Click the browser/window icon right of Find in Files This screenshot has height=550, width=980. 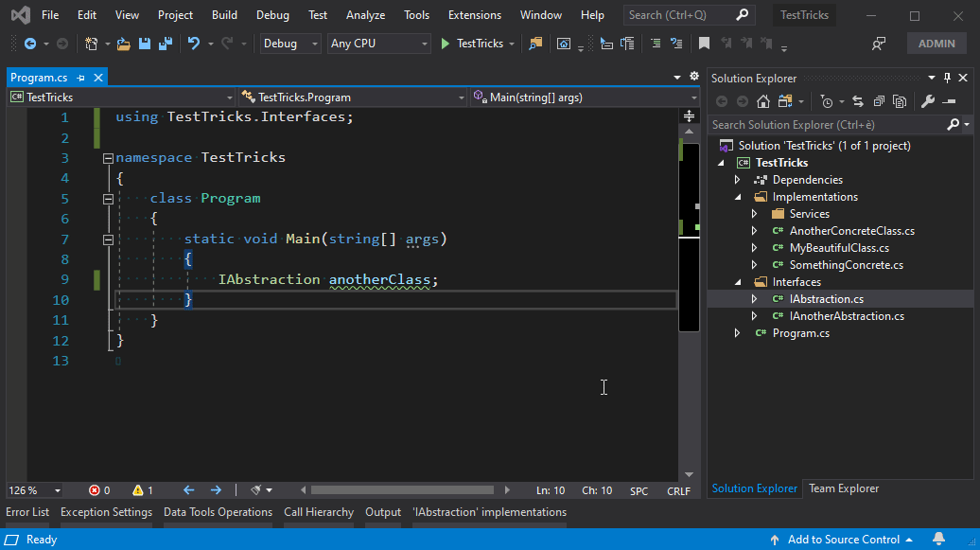pos(564,44)
